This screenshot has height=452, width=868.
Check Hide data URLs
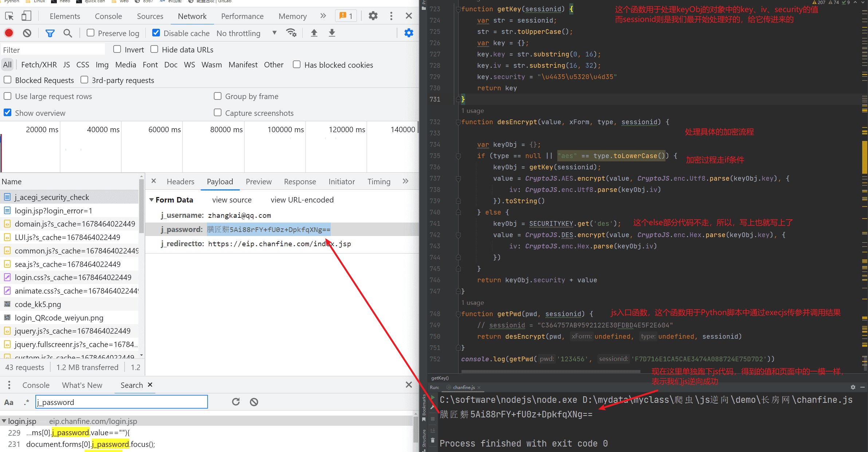(x=154, y=49)
